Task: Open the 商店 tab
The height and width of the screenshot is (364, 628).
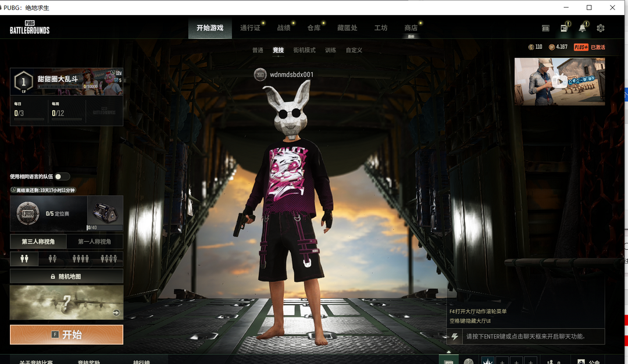Action: pyautogui.click(x=411, y=28)
